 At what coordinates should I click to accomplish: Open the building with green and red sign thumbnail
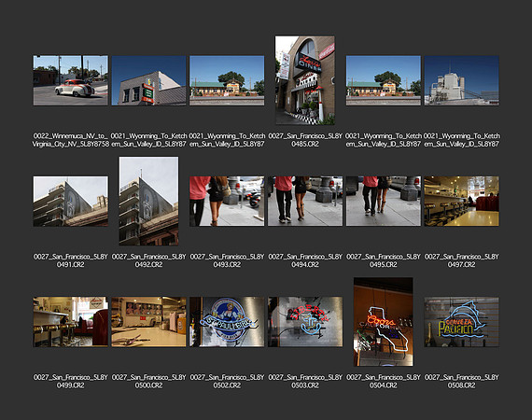point(148,80)
